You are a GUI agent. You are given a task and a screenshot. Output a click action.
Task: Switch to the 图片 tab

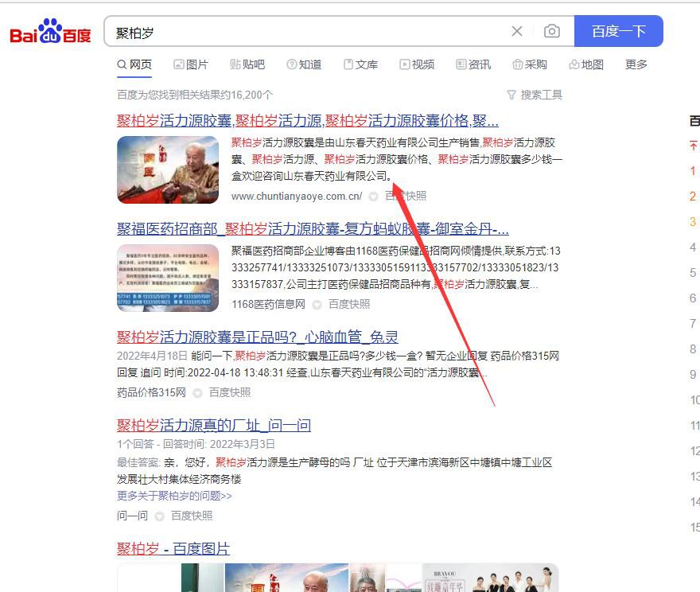point(191,64)
